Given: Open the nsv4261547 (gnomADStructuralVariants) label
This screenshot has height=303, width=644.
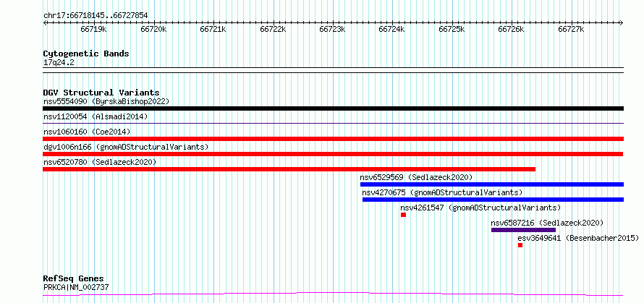Looking at the screenshot, I should 480,208.
